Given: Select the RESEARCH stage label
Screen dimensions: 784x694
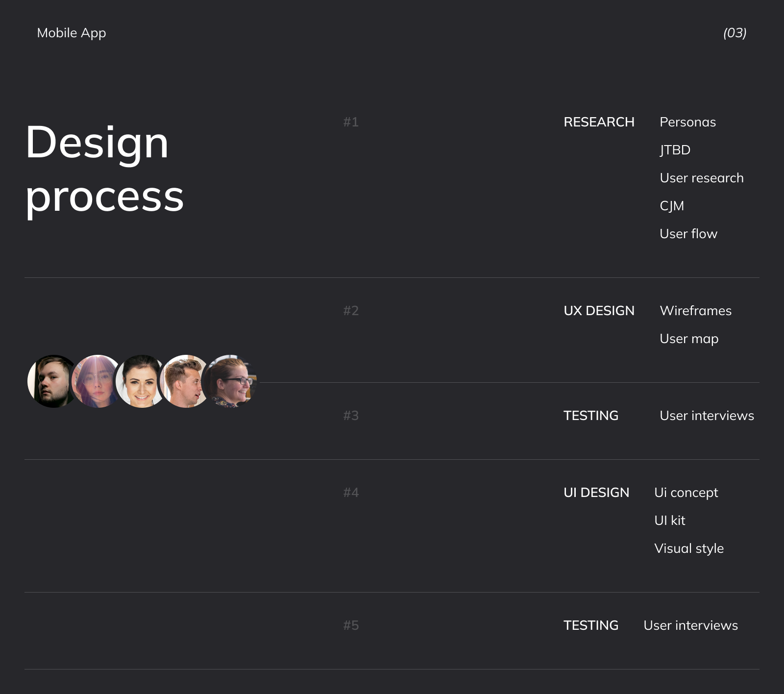Looking at the screenshot, I should tap(599, 122).
